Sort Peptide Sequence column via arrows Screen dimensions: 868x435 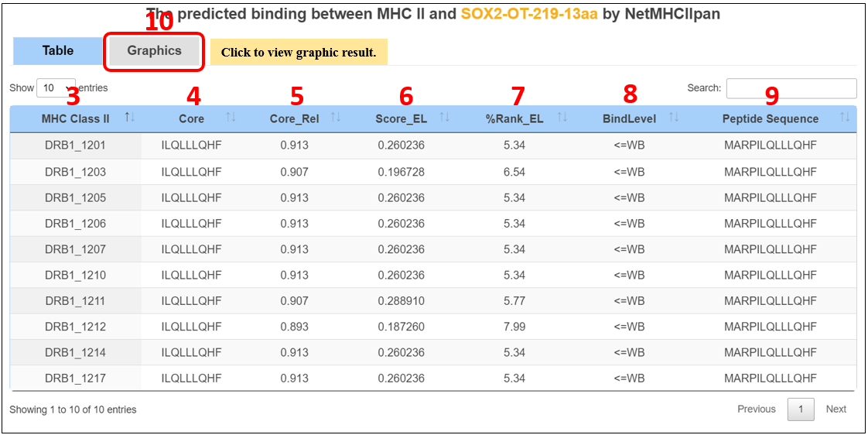[x=845, y=118]
